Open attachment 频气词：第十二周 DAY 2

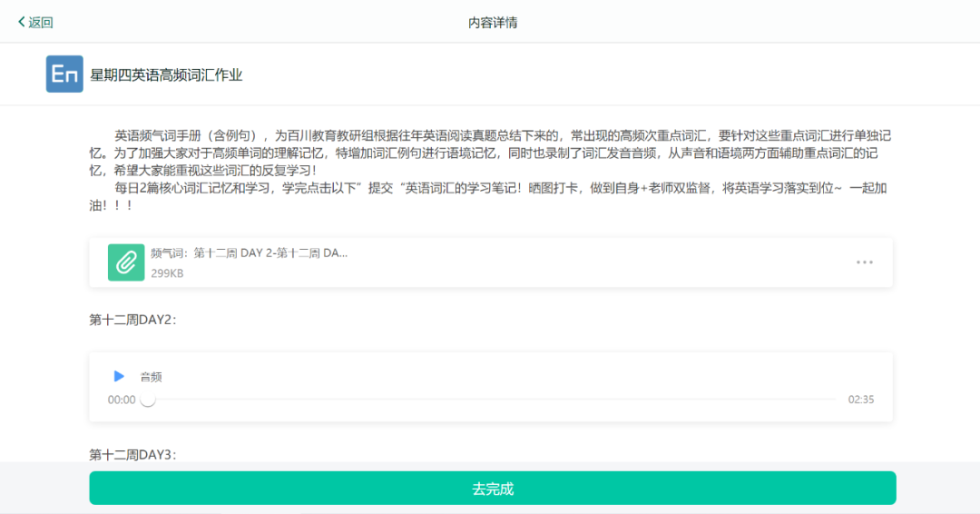[249, 253]
